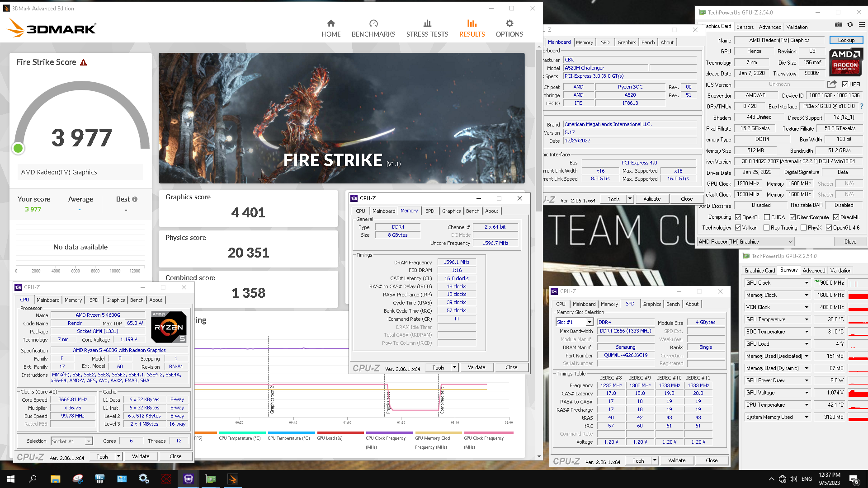Toggle DirectCompute checkbox in GPU-Z
This screenshot has height=488, width=868.
pyautogui.click(x=793, y=217)
